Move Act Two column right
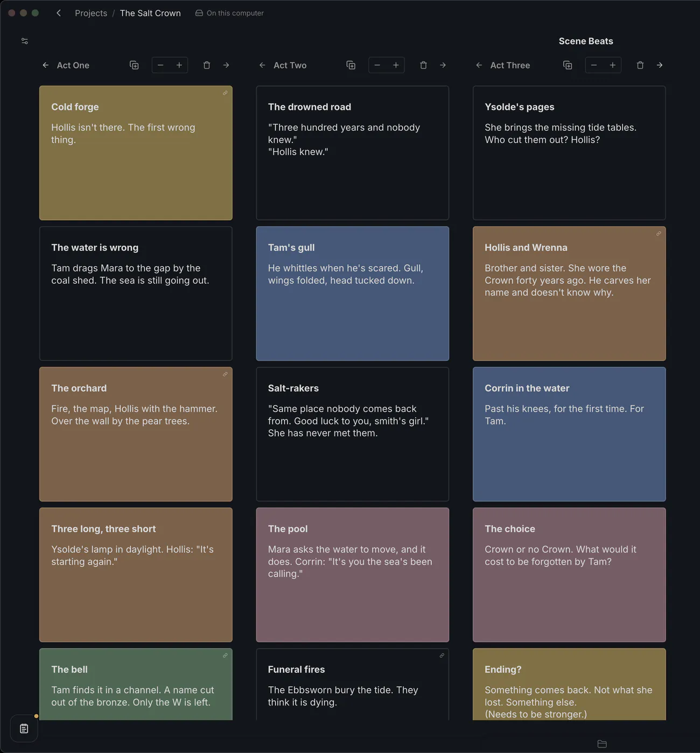700x753 pixels. click(x=443, y=65)
